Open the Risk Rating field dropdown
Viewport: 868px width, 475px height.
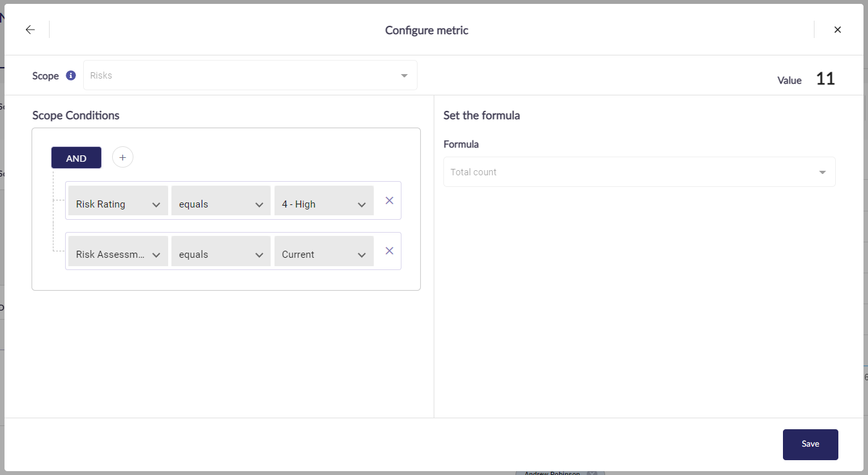(118, 204)
